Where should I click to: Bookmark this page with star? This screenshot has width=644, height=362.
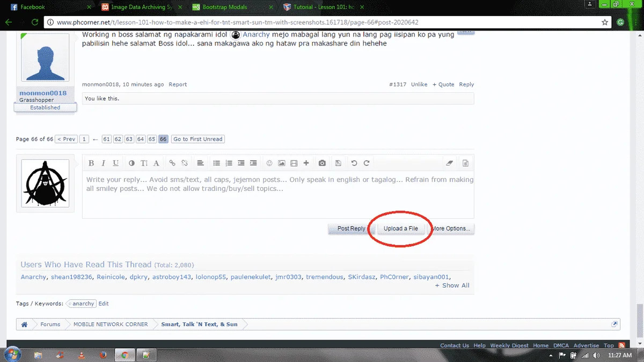[x=605, y=23]
